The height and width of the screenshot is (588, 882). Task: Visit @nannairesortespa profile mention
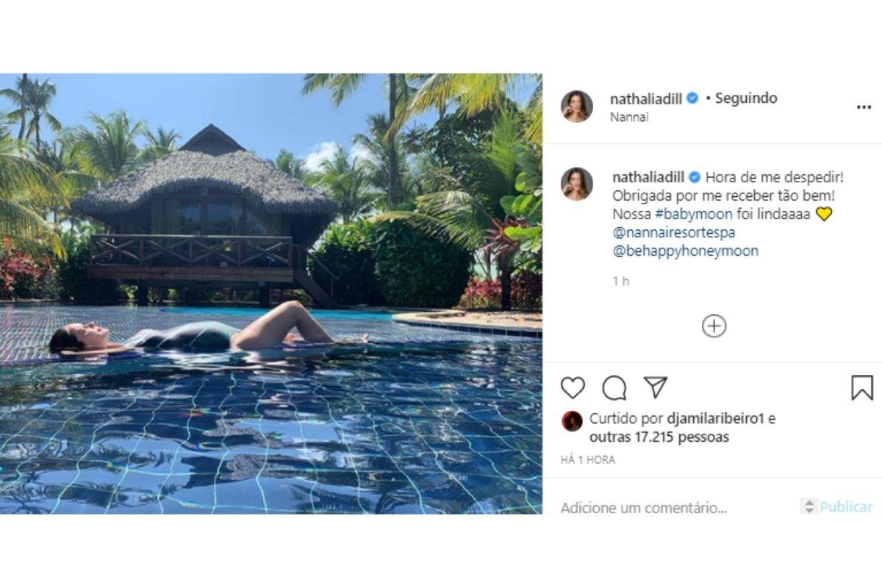click(x=673, y=232)
